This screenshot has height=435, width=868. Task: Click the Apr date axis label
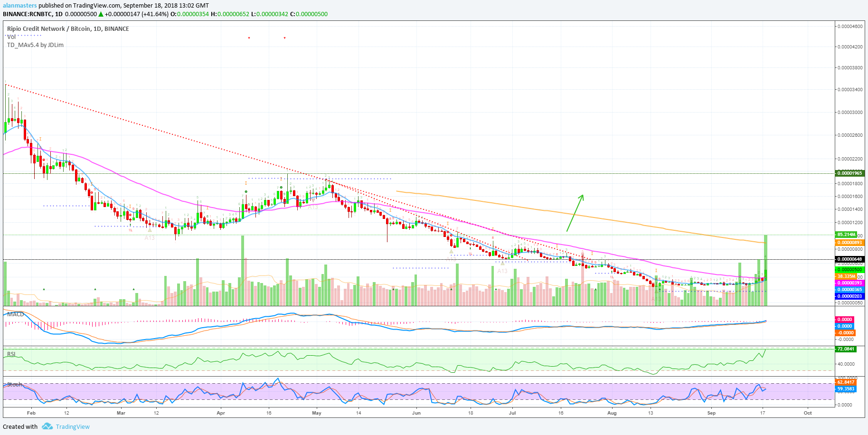221,413
